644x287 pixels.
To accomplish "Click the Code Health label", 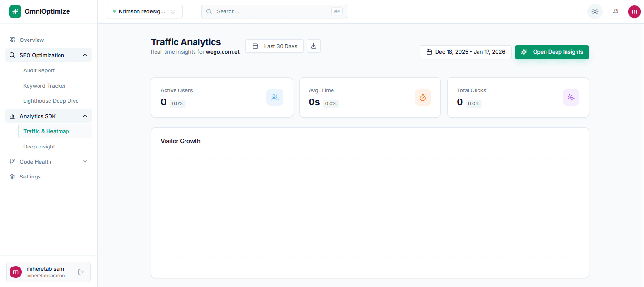I will (x=36, y=162).
